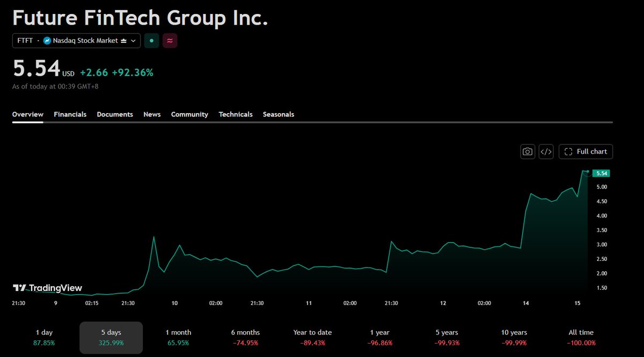
Task: Click the 14 date label on time axis
Action: click(x=526, y=303)
